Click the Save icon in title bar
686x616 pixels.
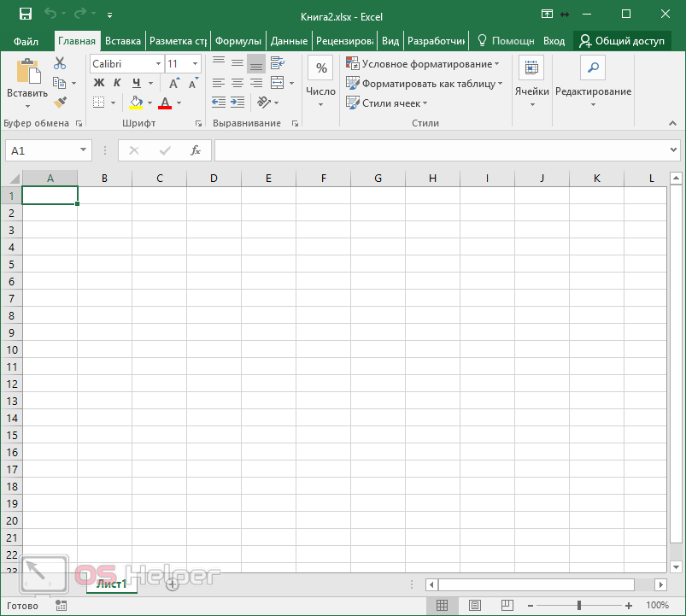coord(26,15)
